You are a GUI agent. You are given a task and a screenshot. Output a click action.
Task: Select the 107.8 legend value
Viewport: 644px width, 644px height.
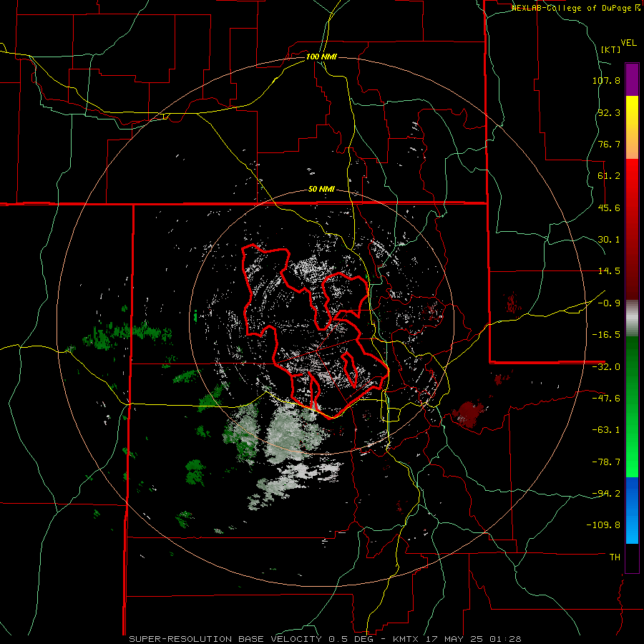(x=606, y=80)
